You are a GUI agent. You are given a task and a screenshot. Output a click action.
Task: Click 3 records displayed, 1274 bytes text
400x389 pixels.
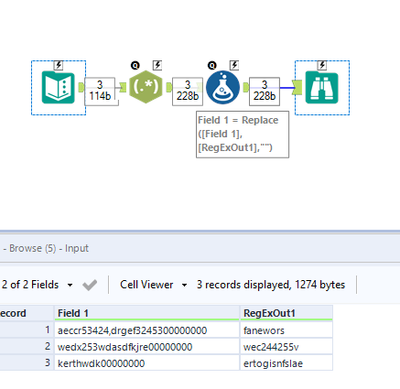(271, 285)
